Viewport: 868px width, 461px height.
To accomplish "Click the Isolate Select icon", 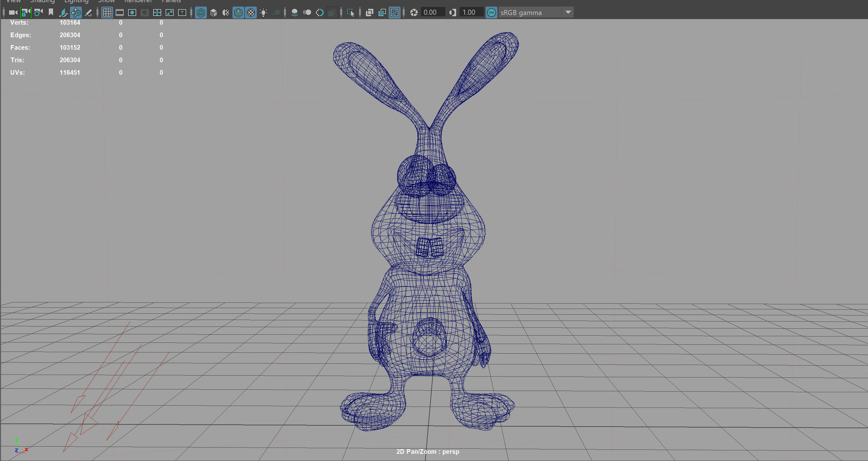I will (x=351, y=13).
